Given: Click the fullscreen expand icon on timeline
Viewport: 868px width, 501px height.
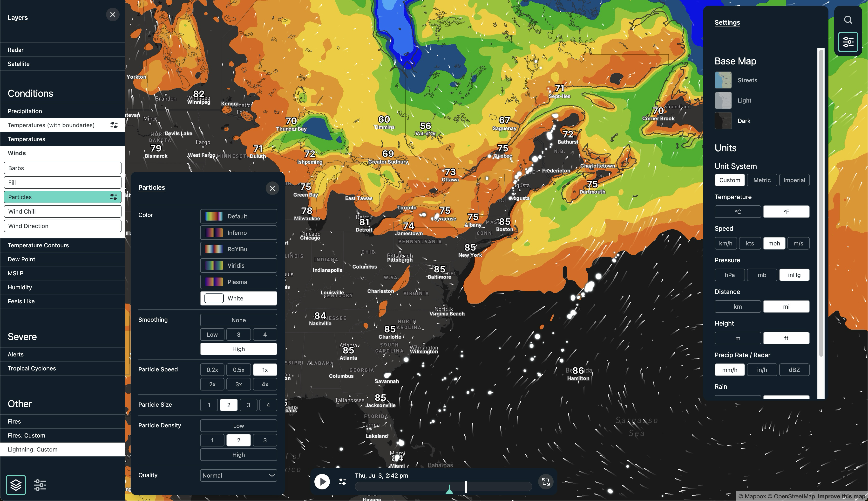Looking at the screenshot, I should pos(546,481).
